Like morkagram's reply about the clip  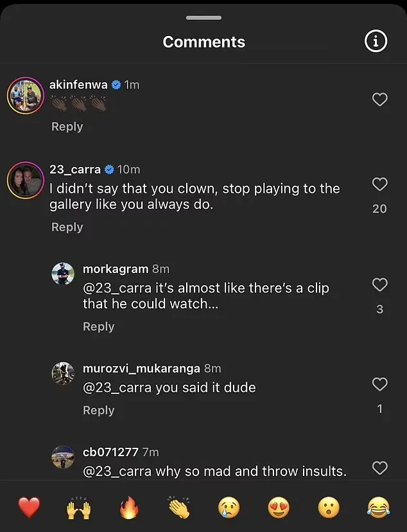(380, 285)
